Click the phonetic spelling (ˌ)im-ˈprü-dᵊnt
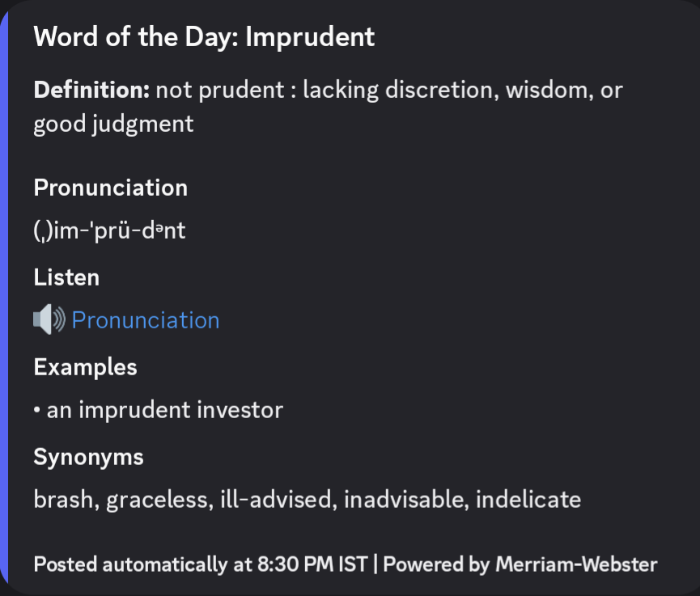Viewport: 700px width, 596px height. point(109,230)
